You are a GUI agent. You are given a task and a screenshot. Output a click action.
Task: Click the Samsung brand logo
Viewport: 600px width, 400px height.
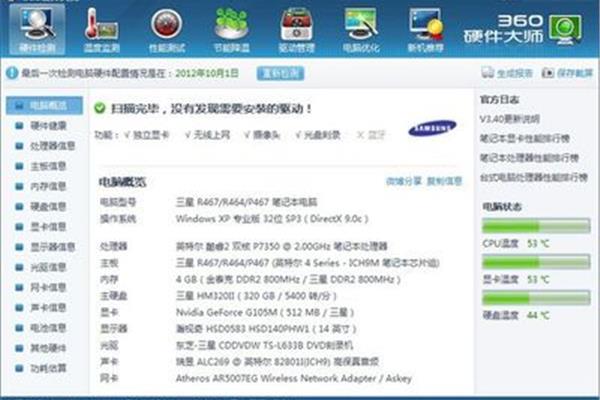tap(432, 129)
